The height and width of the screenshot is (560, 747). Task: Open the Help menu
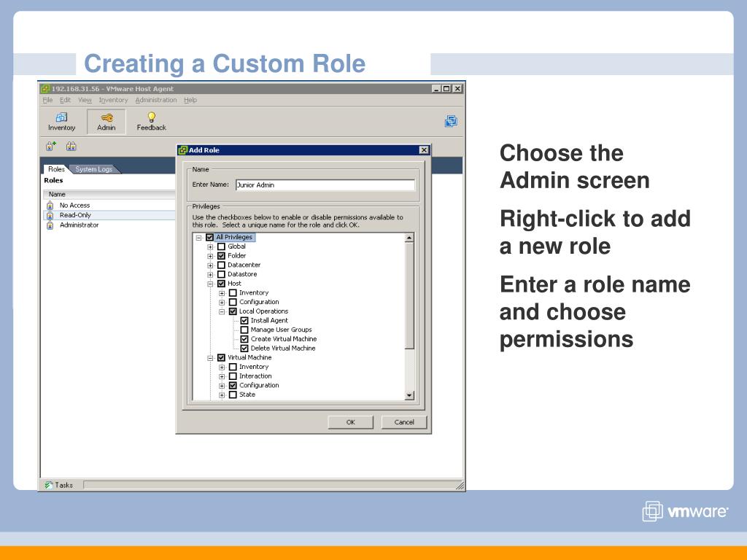coord(190,100)
